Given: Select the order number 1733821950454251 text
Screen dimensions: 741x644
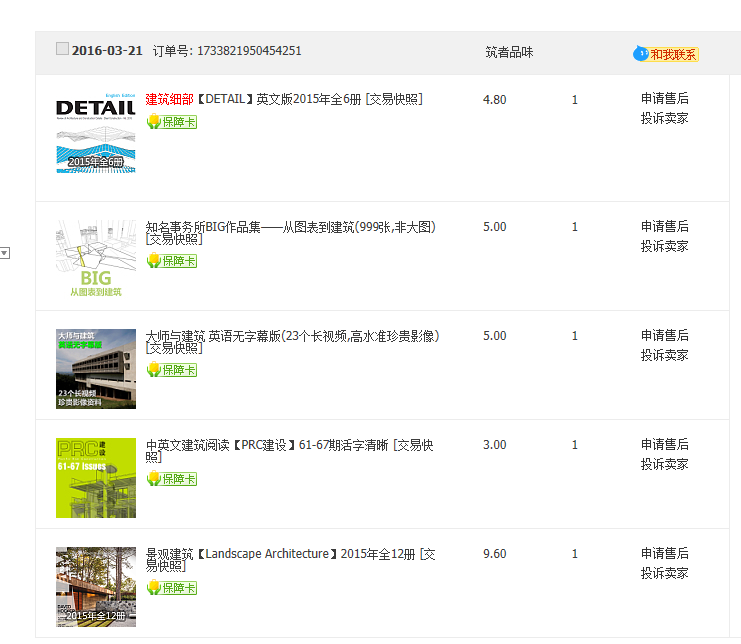Looking at the screenshot, I should (x=249, y=51).
